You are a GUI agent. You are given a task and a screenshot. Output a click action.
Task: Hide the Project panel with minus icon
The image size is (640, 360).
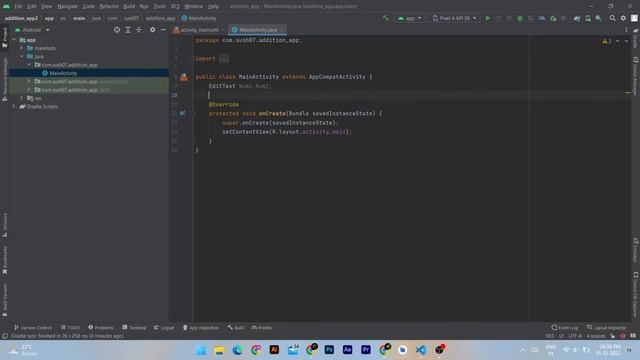tap(163, 30)
